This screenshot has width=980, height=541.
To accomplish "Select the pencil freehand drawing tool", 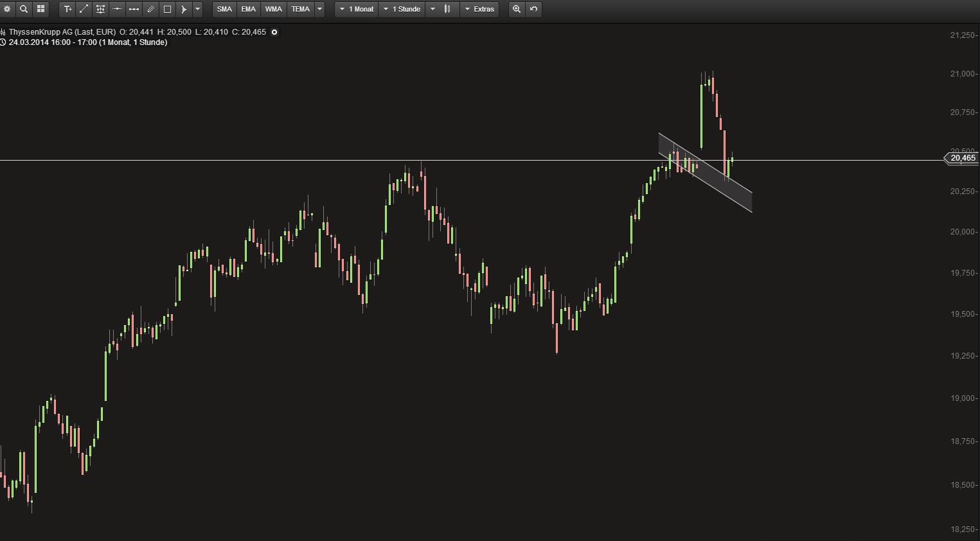I will point(151,9).
